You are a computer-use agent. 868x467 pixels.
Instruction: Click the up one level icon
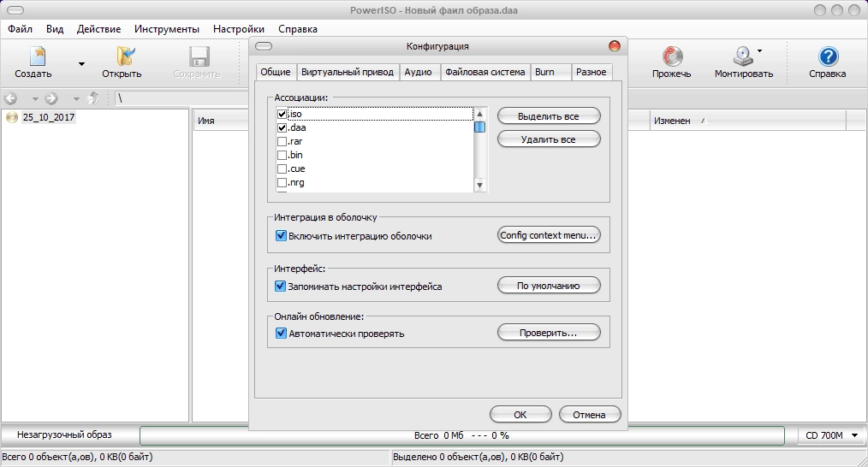(x=93, y=98)
